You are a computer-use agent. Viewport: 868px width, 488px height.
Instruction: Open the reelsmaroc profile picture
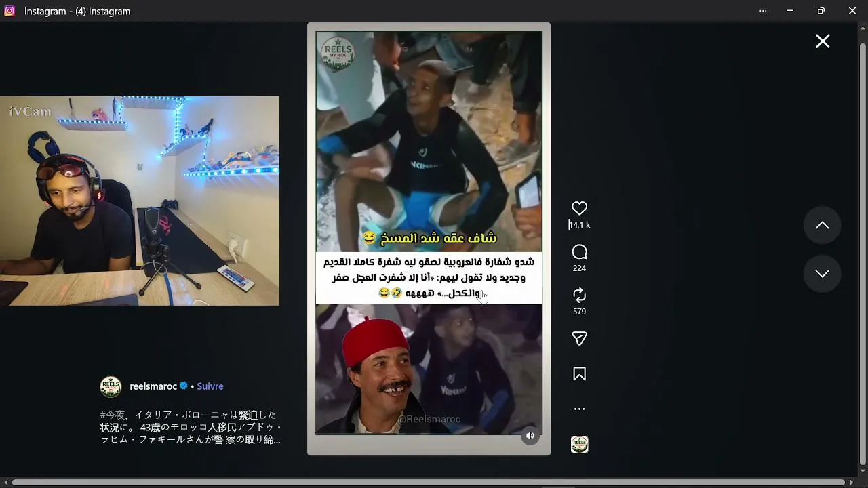click(x=111, y=386)
